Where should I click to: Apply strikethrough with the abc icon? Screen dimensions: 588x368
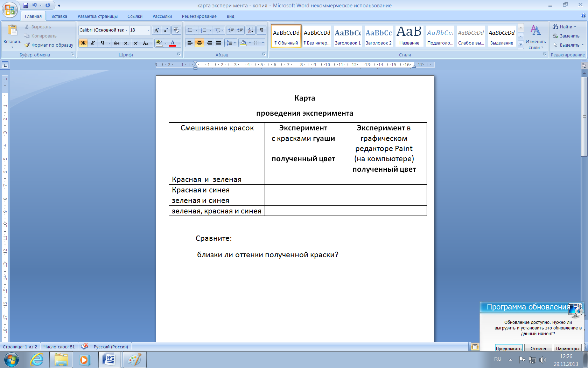point(117,43)
